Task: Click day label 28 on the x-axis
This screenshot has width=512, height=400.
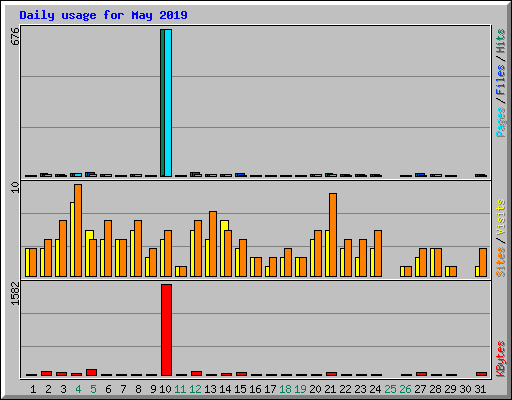Action: [435, 389]
